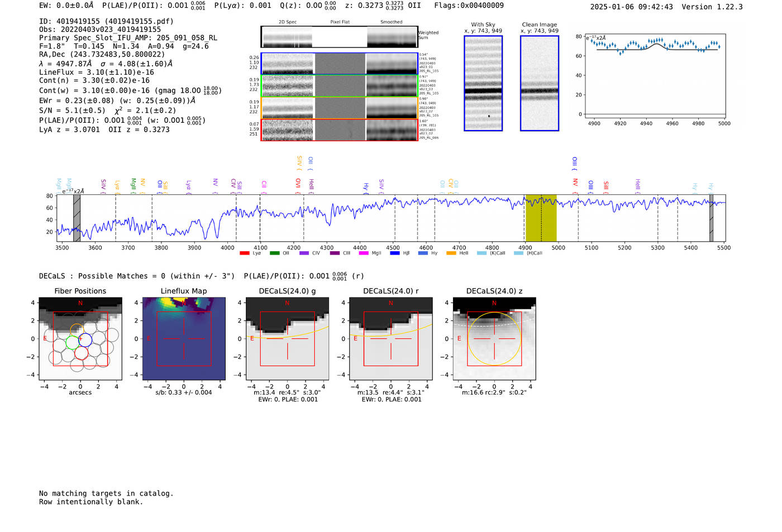Open the DECaLS(24.0) r cutout
Screen dimensions: 782x532
tap(390, 338)
